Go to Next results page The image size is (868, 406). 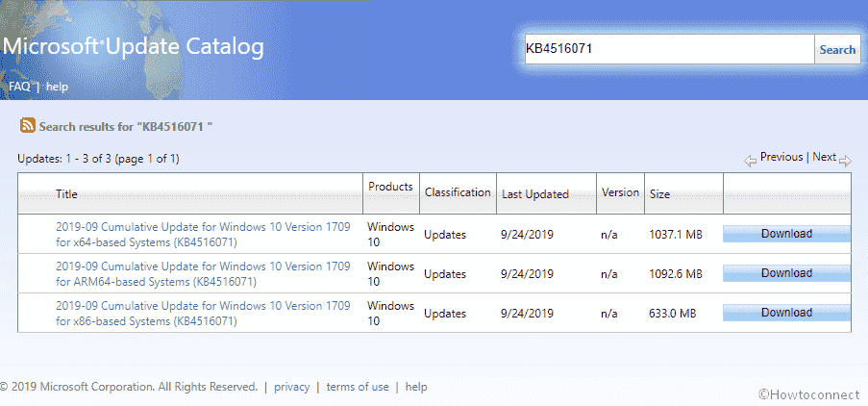[825, 157]
